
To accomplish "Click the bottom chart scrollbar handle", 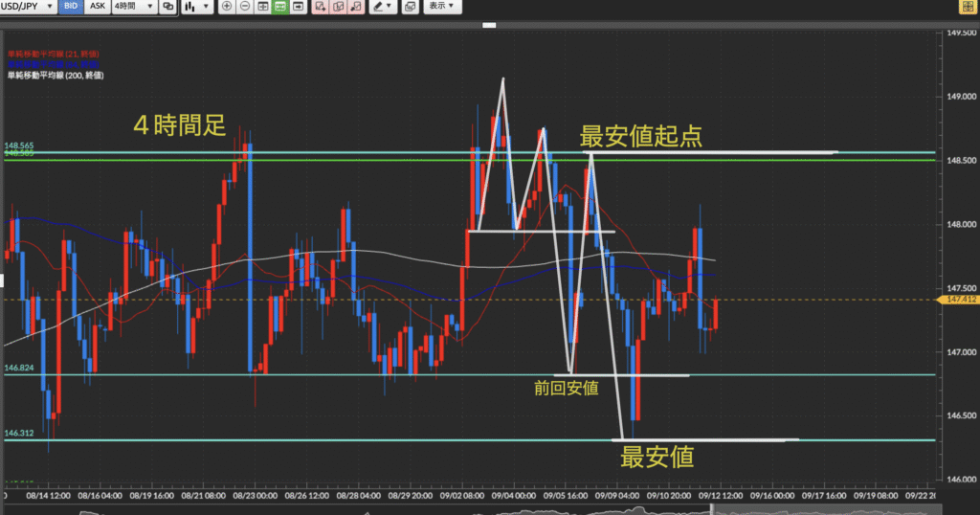I will pyautogui.click(x=711, y=510).
